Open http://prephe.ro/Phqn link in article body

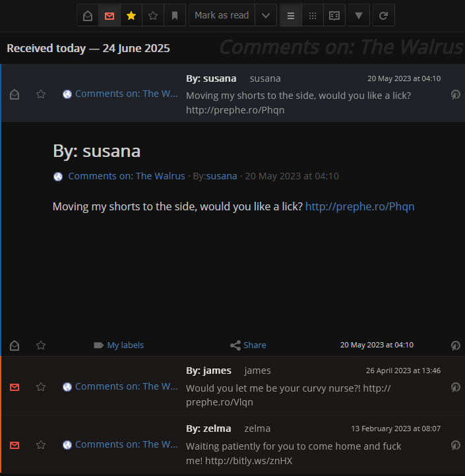pos(359,207)
